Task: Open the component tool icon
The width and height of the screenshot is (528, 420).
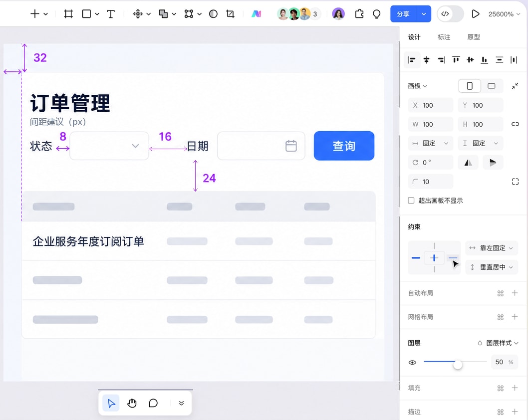Action: coord(138,14)
